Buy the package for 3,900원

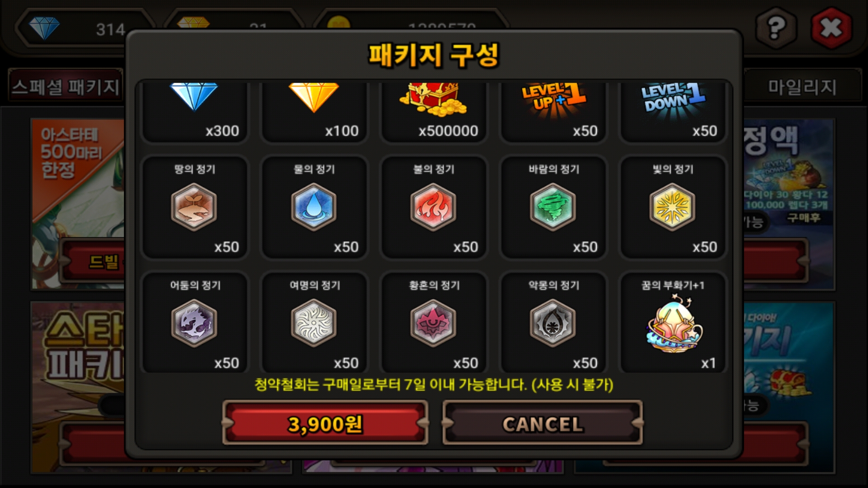pos(325,423)
